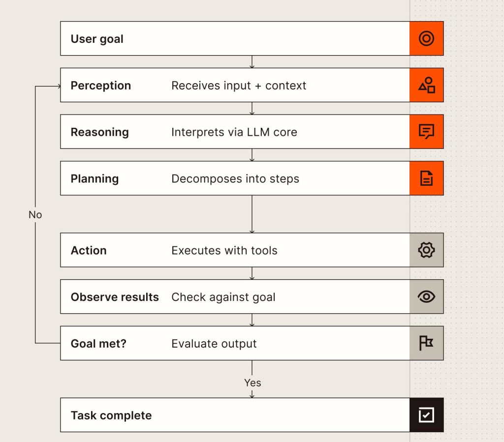Click the flag icon beside Goal met?
Viewport: 504px width, 442px height.
[426, 343]
